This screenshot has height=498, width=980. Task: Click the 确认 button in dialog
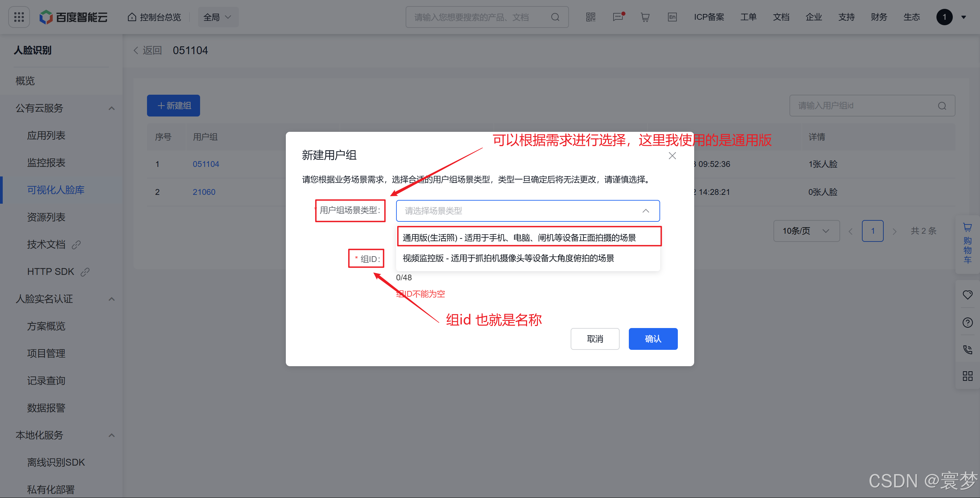(653, 339)
